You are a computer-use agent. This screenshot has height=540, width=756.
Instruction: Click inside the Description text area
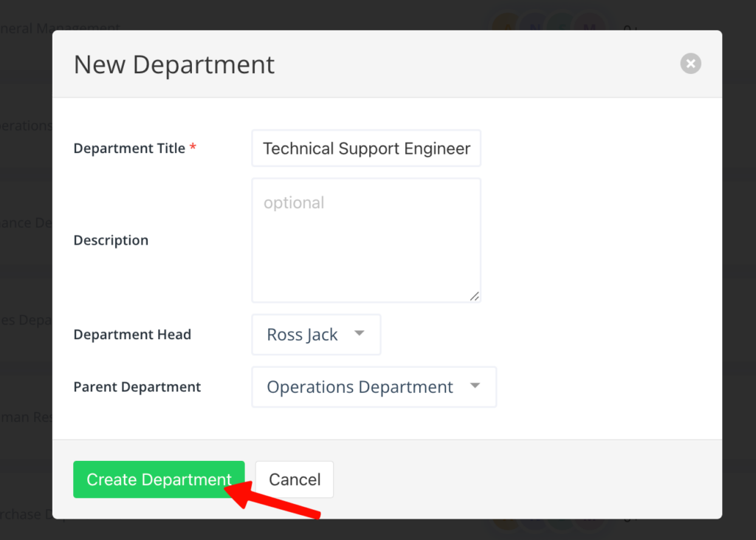pos(366,240)
